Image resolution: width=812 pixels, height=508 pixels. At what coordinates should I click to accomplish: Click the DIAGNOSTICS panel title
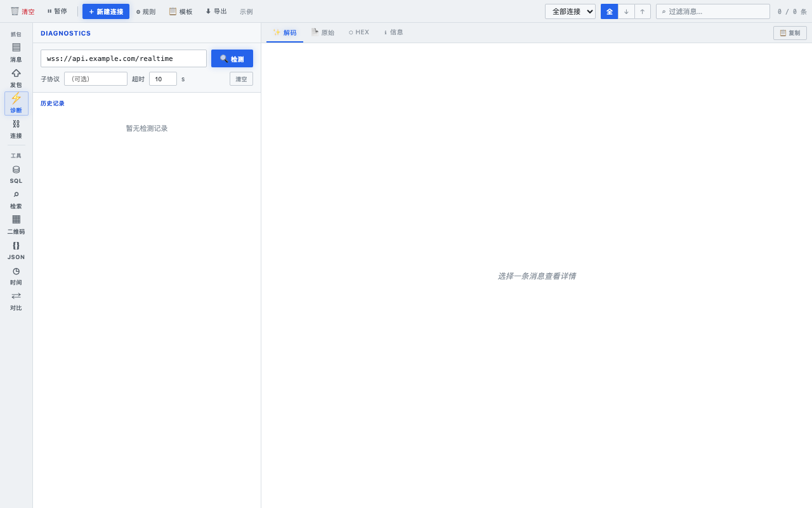click(66, 33)
